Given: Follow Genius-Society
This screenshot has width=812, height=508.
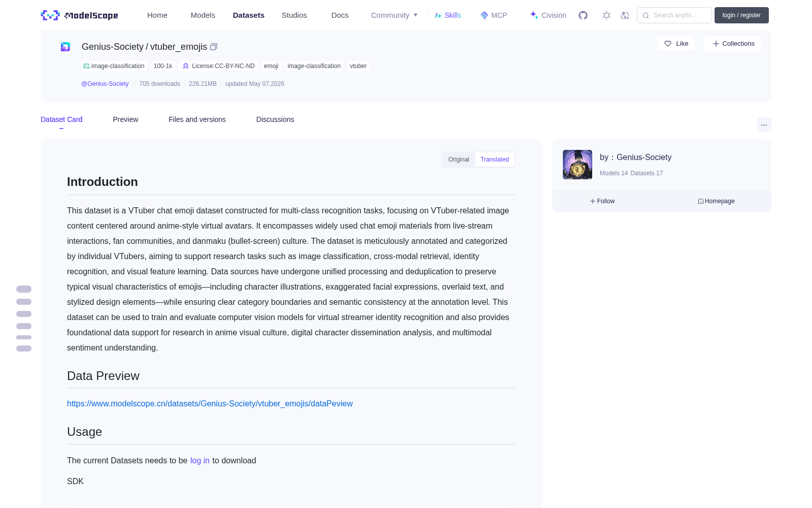Looking at the screenshot, I should pos(602,201).
